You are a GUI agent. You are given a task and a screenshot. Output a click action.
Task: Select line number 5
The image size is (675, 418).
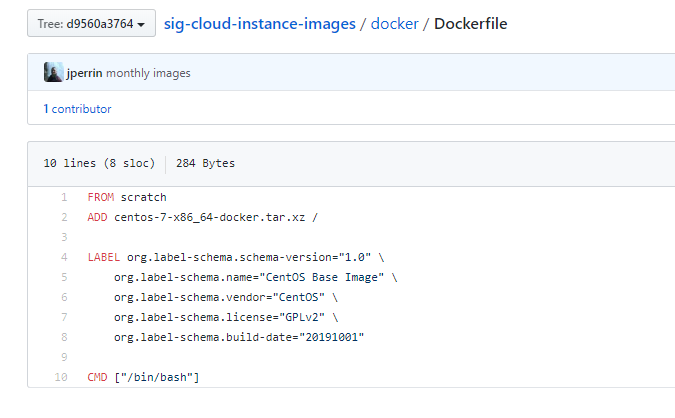tap(64, 277)
